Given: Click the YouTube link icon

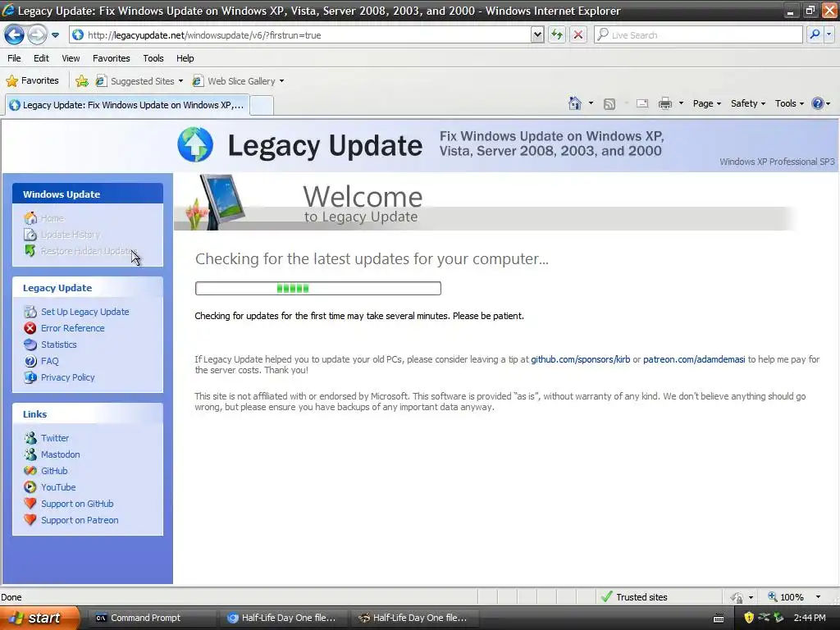Looking at the screenshot, I should click(30, 487).
